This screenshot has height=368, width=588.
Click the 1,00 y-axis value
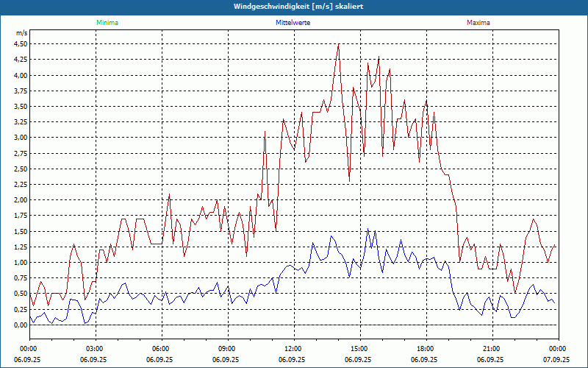[x=21, y=263]
